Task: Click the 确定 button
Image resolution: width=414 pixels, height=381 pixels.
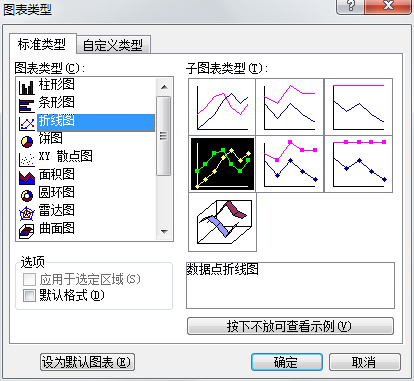Action: coord(287,362)
